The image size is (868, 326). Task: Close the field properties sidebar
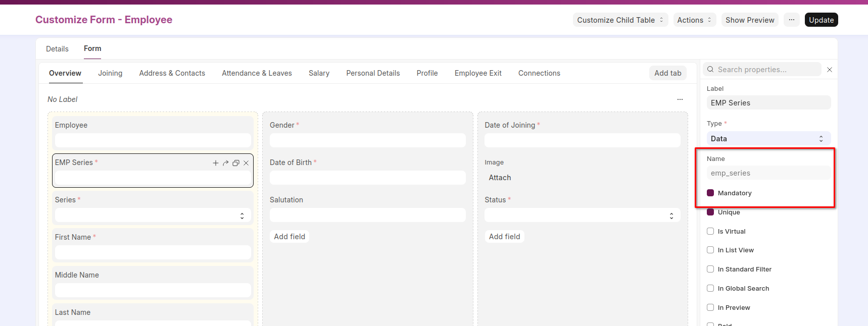(829, 70)
